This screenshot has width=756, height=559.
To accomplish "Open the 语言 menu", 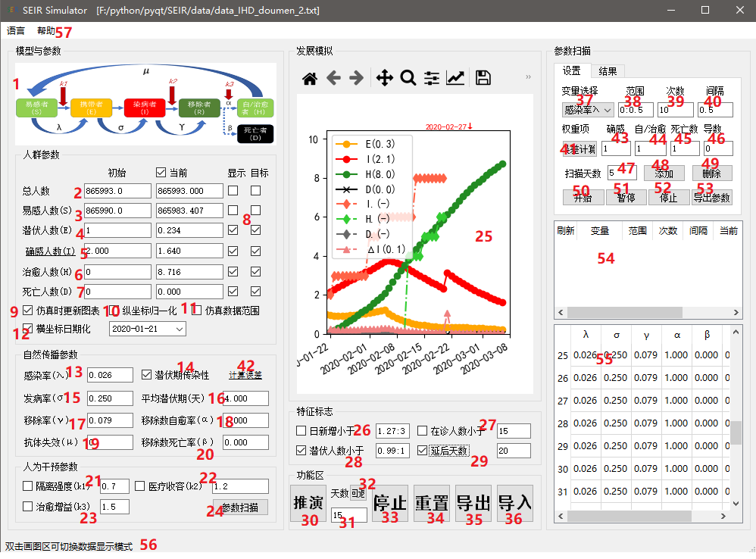I will pyautogui.click(x=16, y=31).
